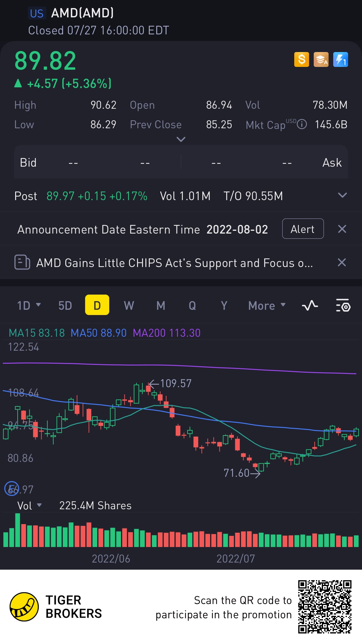Screen dimensions: 362x644
Task: Dismiss the announcement date banner
Action: pos(342,229)
